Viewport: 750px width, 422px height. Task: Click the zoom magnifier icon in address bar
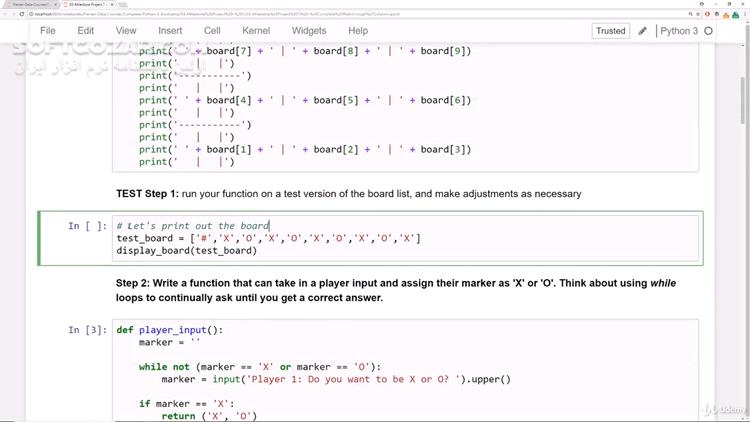click(690, 14)
